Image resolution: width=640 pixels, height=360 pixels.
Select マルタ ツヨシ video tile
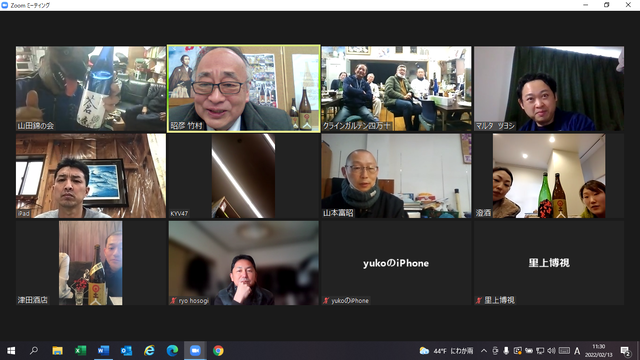point(549,88)
